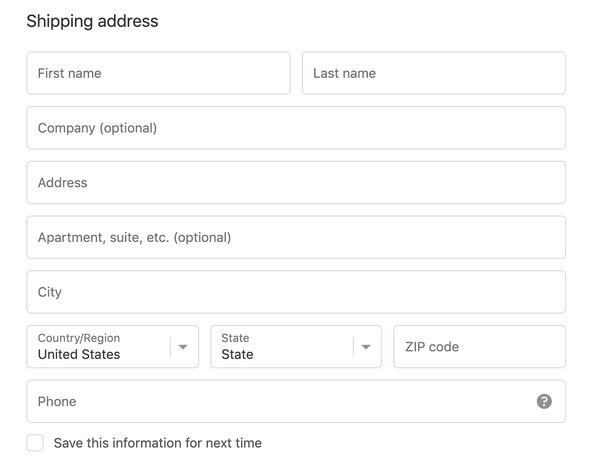Viewport: 600px width, 465px height.
Task: Click the Country/Region dropdown arrow
Action: 184,347
